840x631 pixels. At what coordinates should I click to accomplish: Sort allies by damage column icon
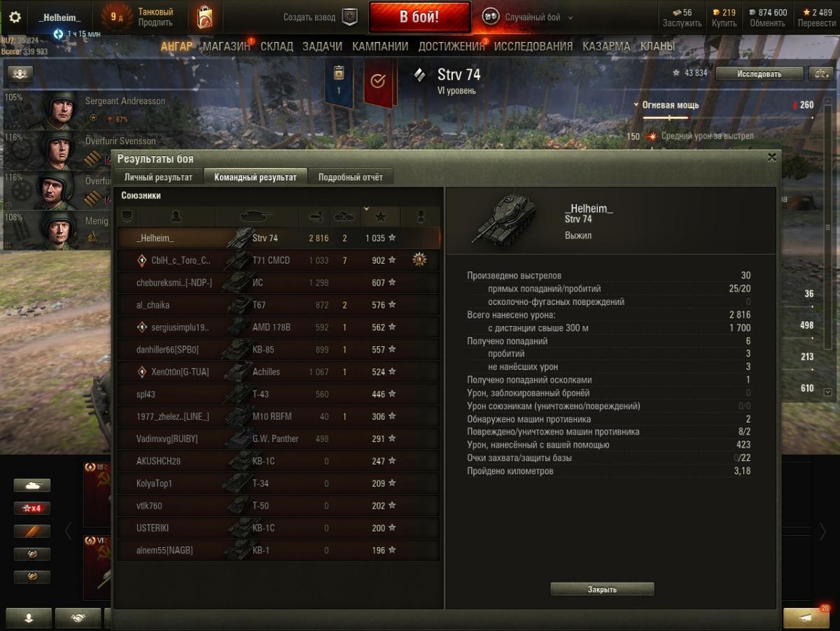click(315, 216)
